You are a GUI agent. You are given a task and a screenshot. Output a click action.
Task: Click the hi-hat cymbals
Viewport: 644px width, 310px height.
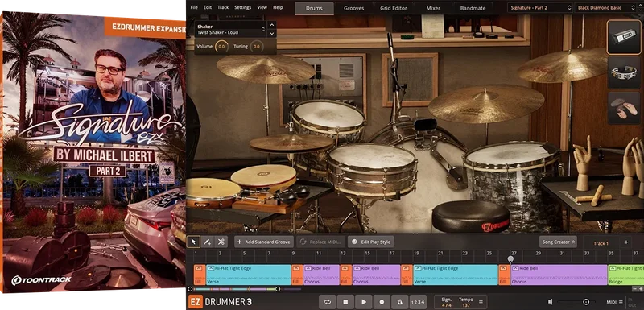(291, 143)
